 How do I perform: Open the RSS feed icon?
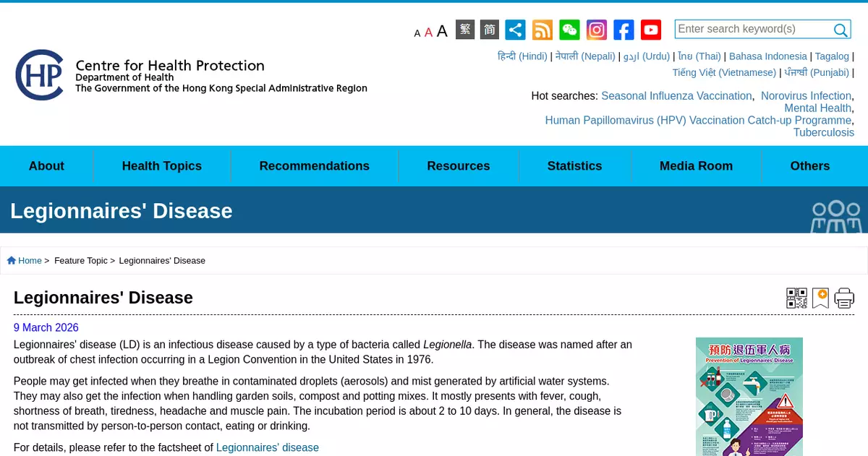tap(542, 30)
